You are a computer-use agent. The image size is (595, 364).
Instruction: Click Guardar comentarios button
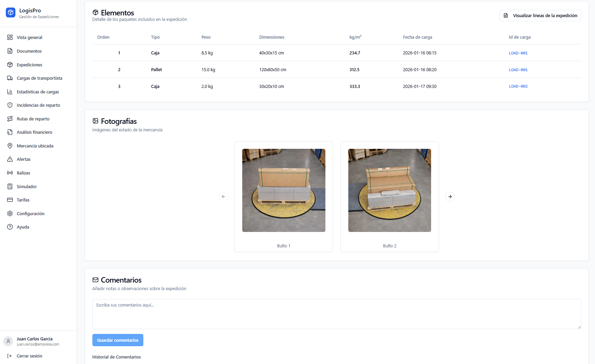118,340
